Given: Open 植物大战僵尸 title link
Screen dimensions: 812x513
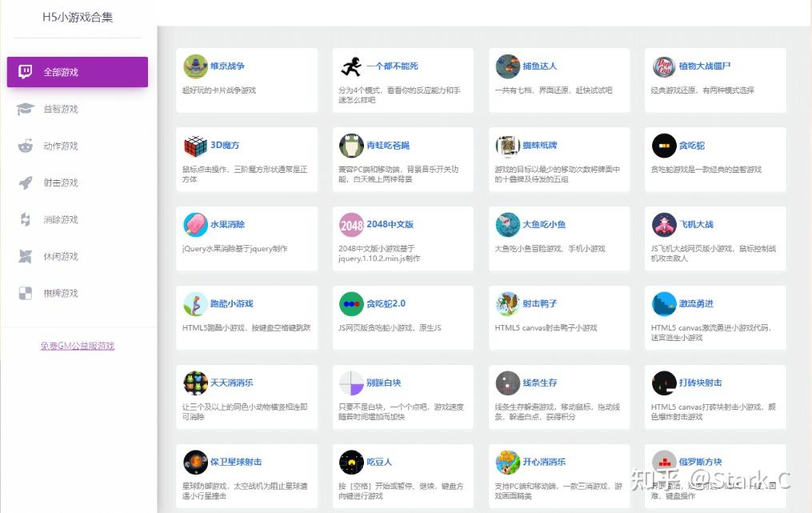Looking at the screenshot, I should click(x=705, y=66).
